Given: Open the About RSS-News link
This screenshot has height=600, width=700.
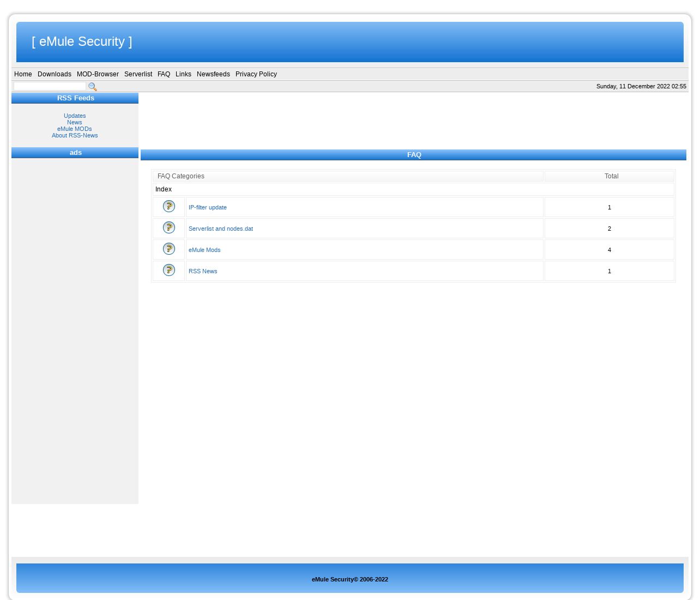Looking at the screenshot, I should [x=75, y=135].
